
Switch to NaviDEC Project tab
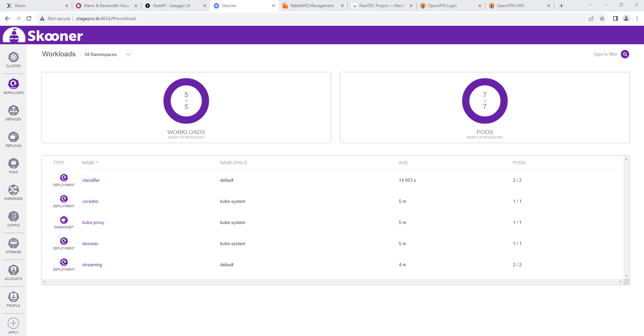click(x=382, y=6)
